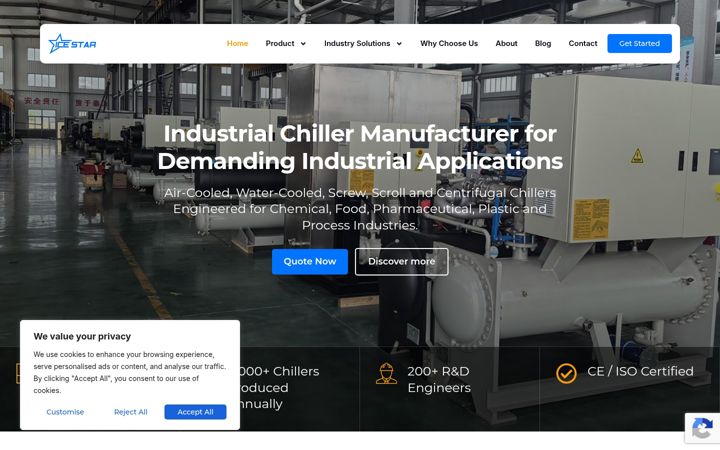720x450 pixels.
Task: Click the ICE STAR logo
Action: coord(72,44)
